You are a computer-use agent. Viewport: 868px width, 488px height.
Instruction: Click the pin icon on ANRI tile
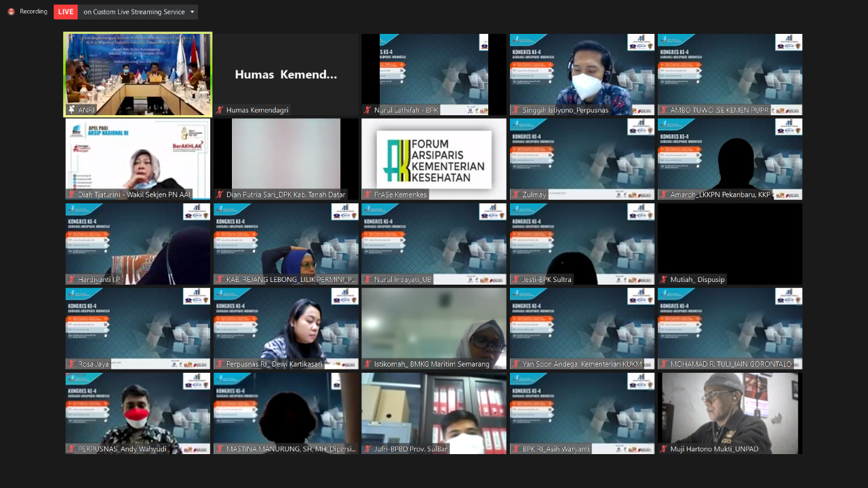71,110
